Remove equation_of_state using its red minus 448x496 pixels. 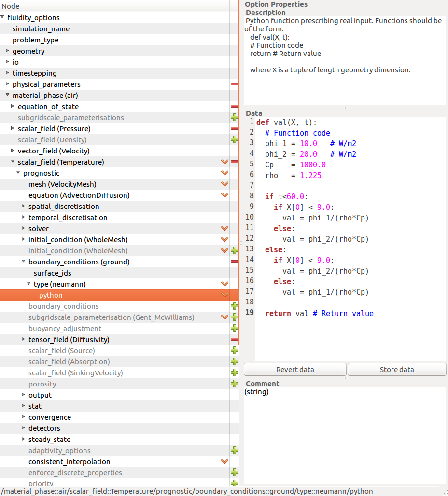[234, 106]
